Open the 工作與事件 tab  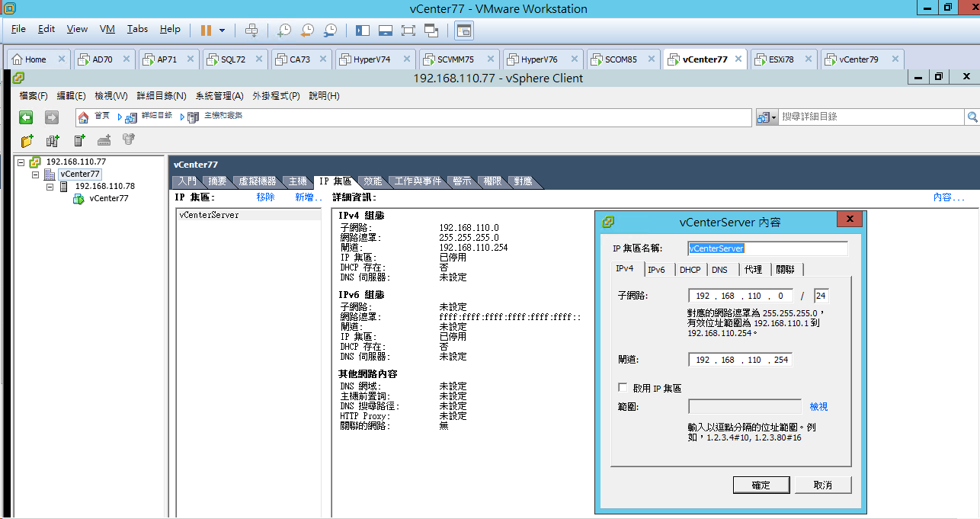[418, 181]
